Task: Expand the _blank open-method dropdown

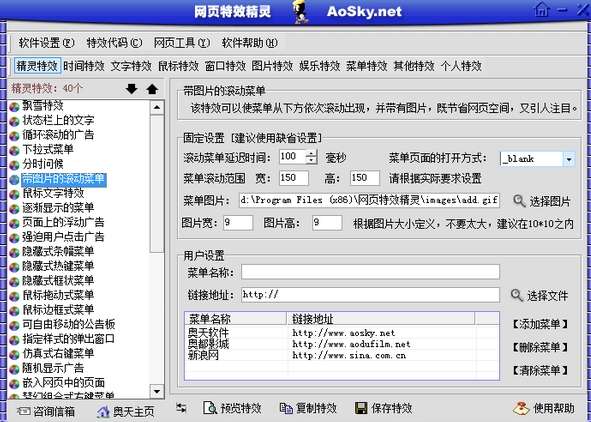Action: (x=569, y=159)
